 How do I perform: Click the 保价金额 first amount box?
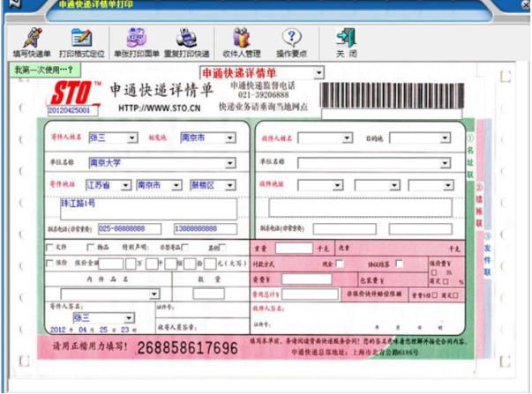click(x=111, y=264)
